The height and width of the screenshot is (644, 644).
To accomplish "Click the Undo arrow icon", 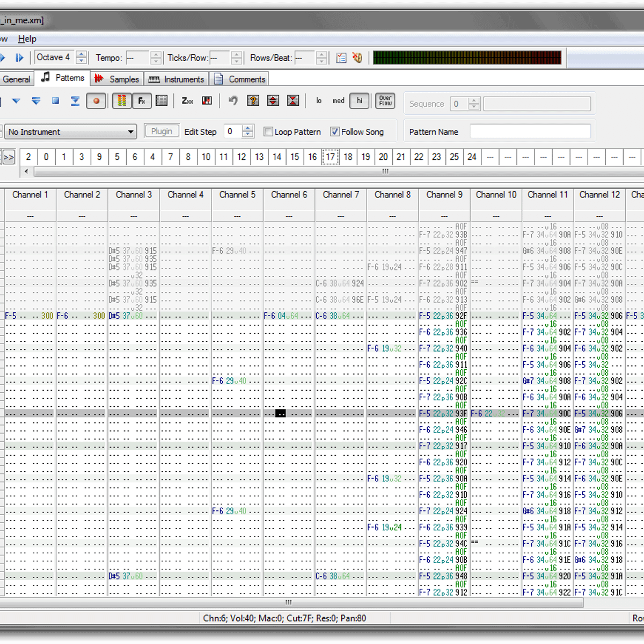I will coord(233,101).
